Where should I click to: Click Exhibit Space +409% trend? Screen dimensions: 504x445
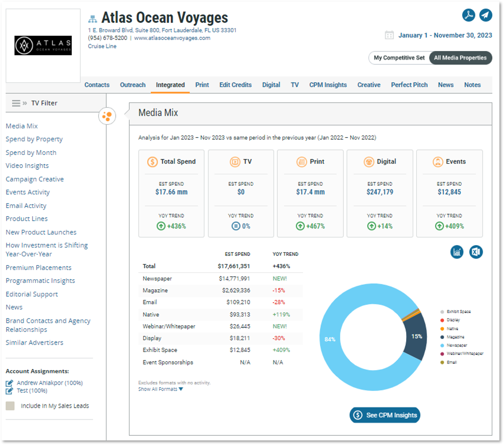point(281,350)
